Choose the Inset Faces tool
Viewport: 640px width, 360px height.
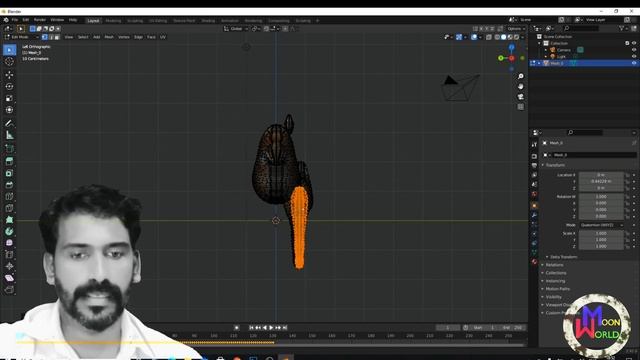[9, 173]
